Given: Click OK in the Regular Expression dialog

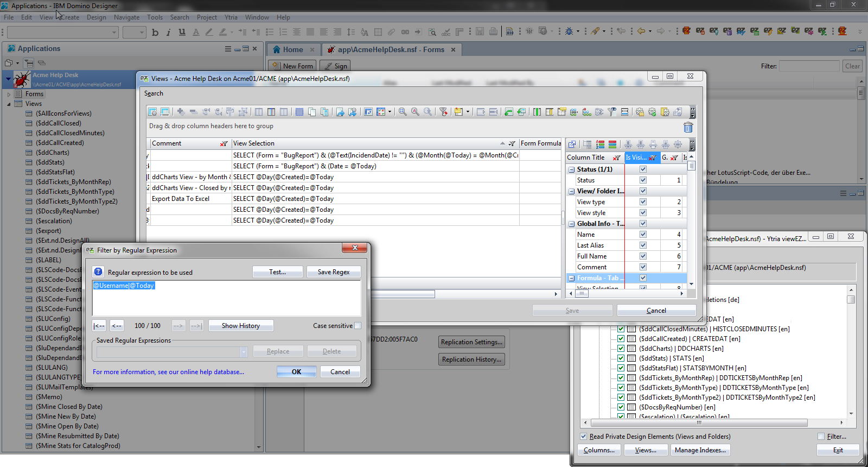Looking at the screenshot, I should [296, 372].
